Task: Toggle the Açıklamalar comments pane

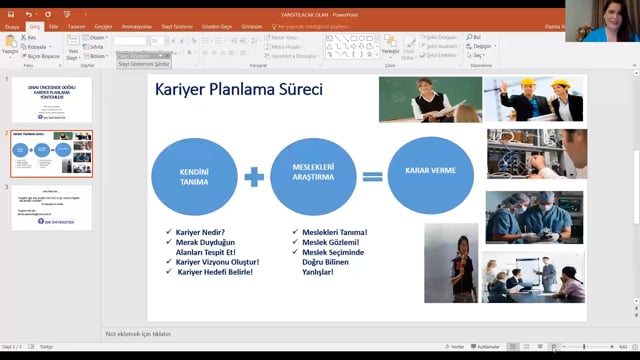Action: pyautogui.click(x=485, y=347)
